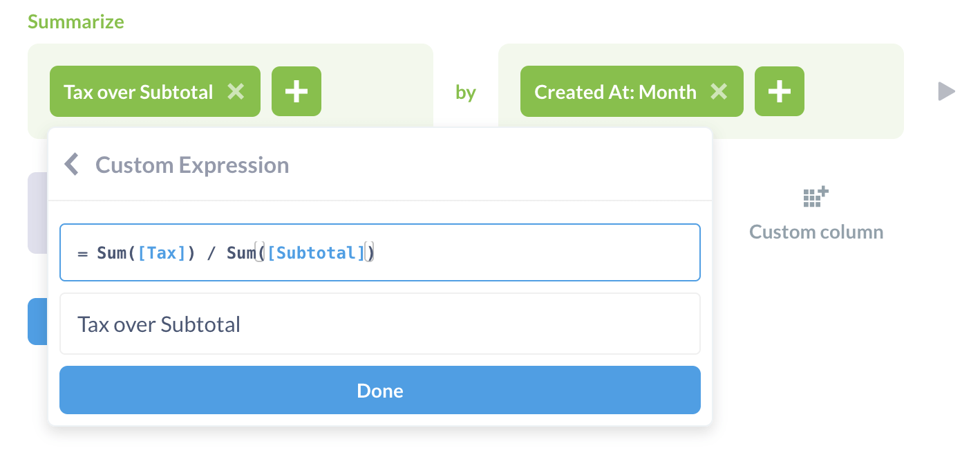Image resolution: width=980 pixels, height=455 pixels.
Task: Add another metric with plus button
Action: [x=296, y=92]
